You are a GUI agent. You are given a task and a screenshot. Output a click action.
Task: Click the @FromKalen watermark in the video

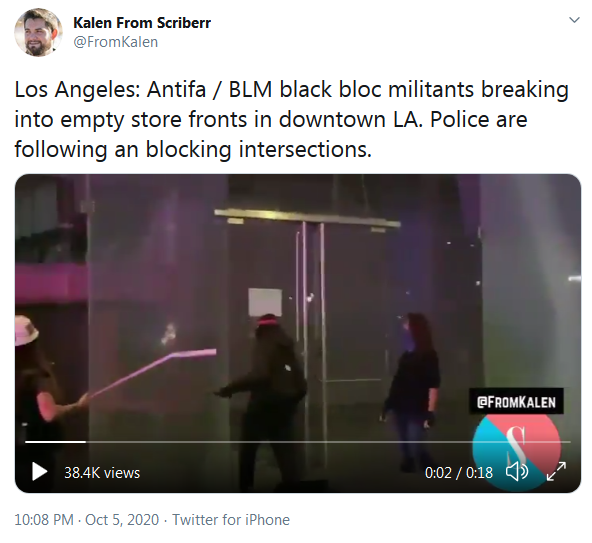(516, 402)
